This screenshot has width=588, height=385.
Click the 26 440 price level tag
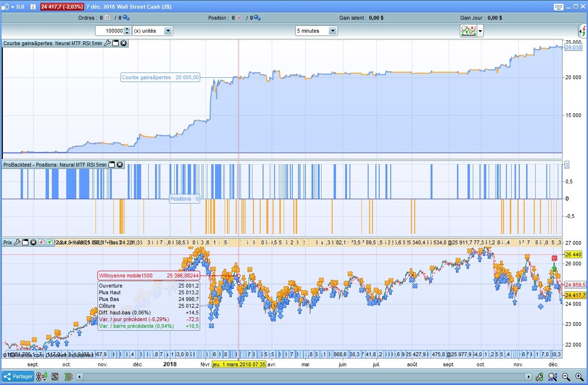573,254
